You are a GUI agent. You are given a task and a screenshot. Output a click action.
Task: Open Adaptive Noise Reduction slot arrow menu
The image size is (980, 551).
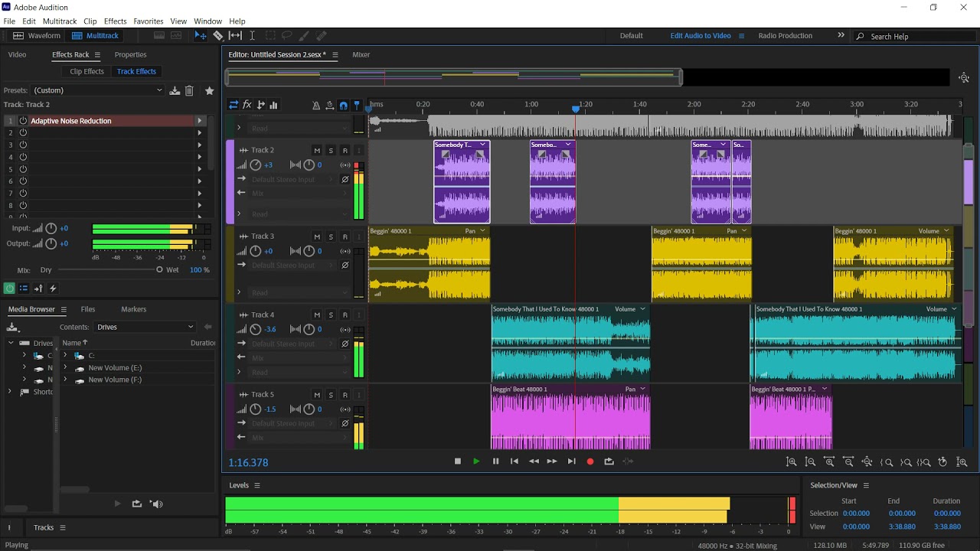200,121
